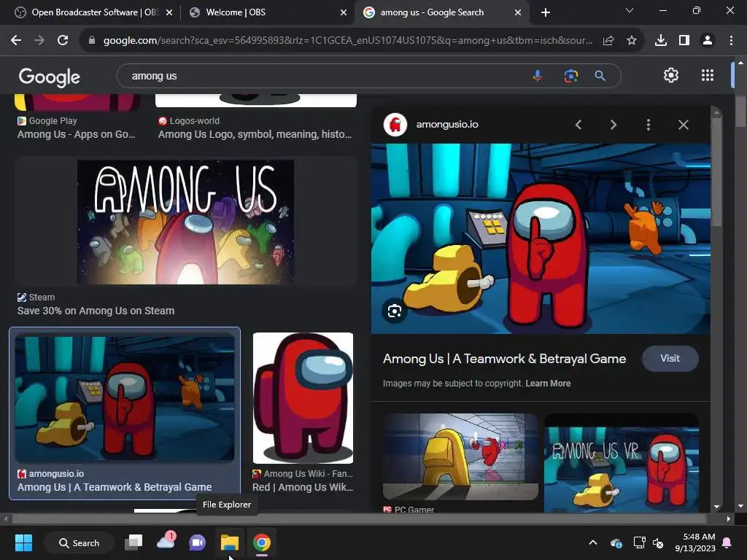Open Chrome three-dot menu
The width and height of the screenshot is (747, 560).
731,41
